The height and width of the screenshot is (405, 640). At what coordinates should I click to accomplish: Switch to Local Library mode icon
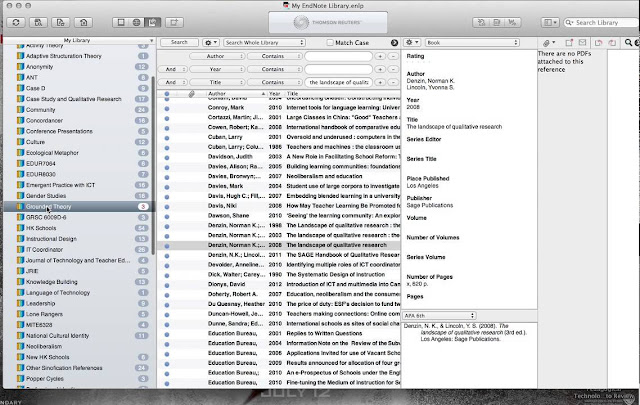(121, 22)
